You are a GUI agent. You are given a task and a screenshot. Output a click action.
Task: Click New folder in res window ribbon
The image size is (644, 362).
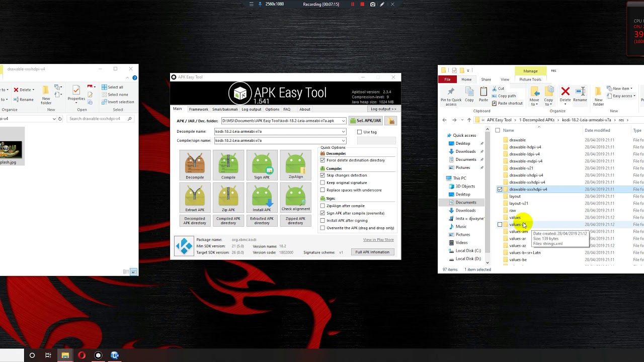598,96
